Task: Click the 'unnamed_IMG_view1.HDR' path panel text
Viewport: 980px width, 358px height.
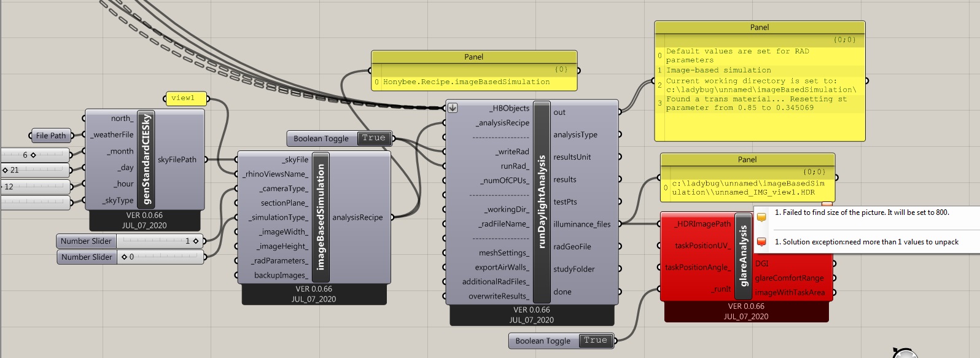Action: tap(749, 187)
